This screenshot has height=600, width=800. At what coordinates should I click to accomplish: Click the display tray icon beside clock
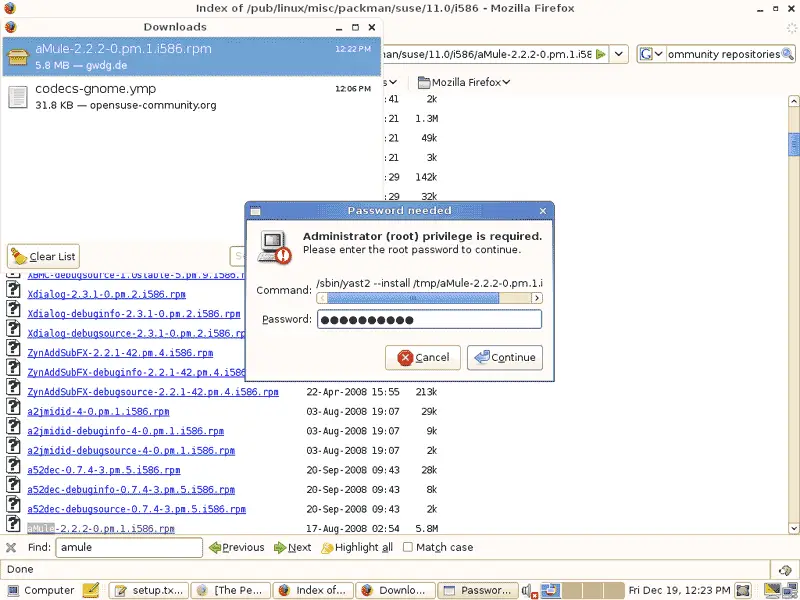[x=743, y=590]
